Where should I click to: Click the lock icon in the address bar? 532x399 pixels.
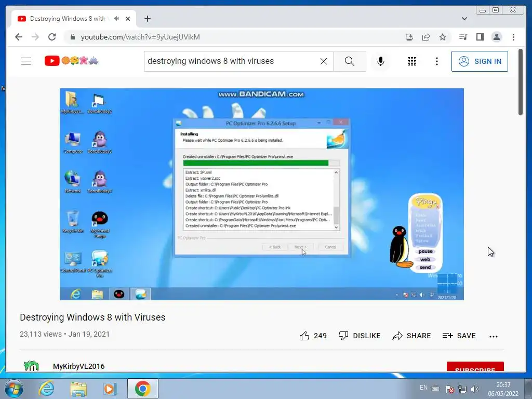point(72,37)
